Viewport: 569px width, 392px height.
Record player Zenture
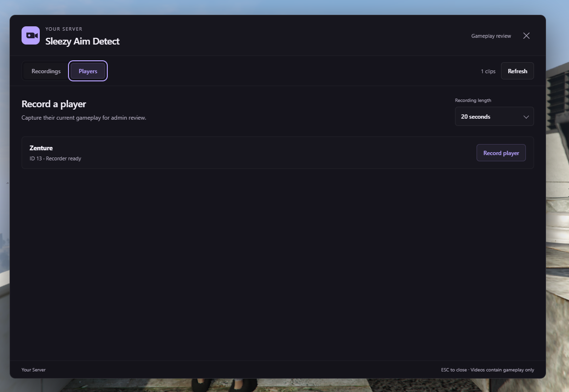click(501, 153)
